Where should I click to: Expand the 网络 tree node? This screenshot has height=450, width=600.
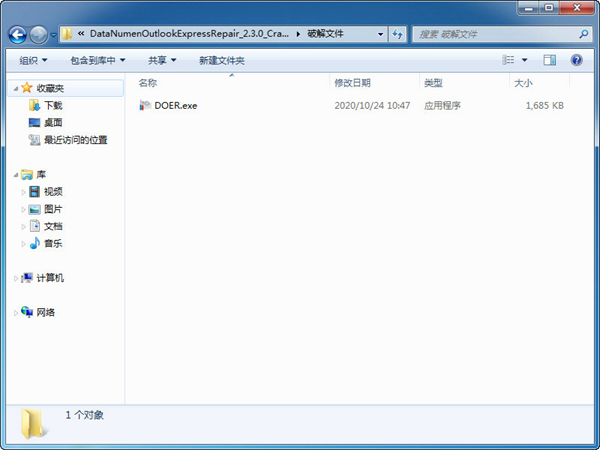[x=16, y=313]
